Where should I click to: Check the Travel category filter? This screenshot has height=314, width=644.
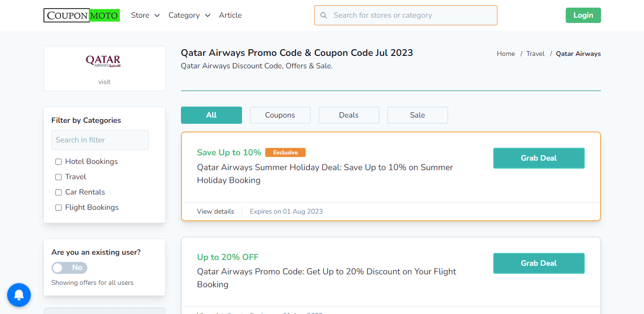pos(58,177)
